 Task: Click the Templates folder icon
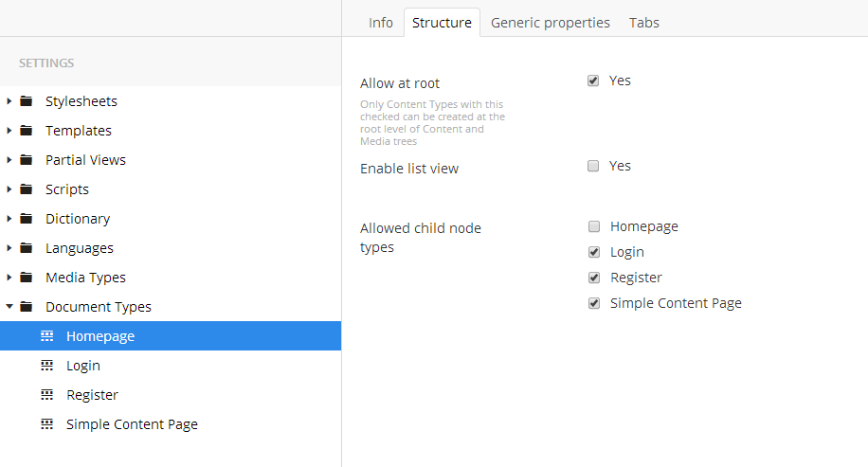pyautogui.click(x=26, y=131)
